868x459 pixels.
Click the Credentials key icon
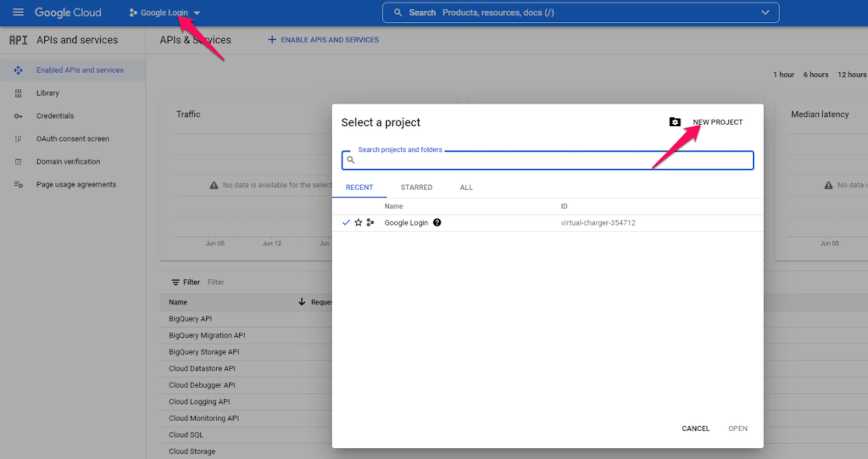click(18, 116)
